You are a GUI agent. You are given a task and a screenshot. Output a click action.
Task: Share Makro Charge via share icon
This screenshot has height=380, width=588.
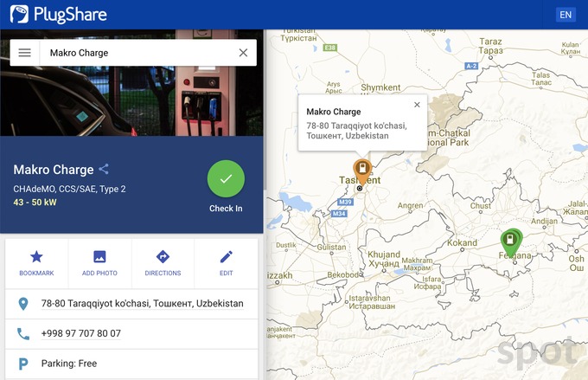tap(104, 170)
